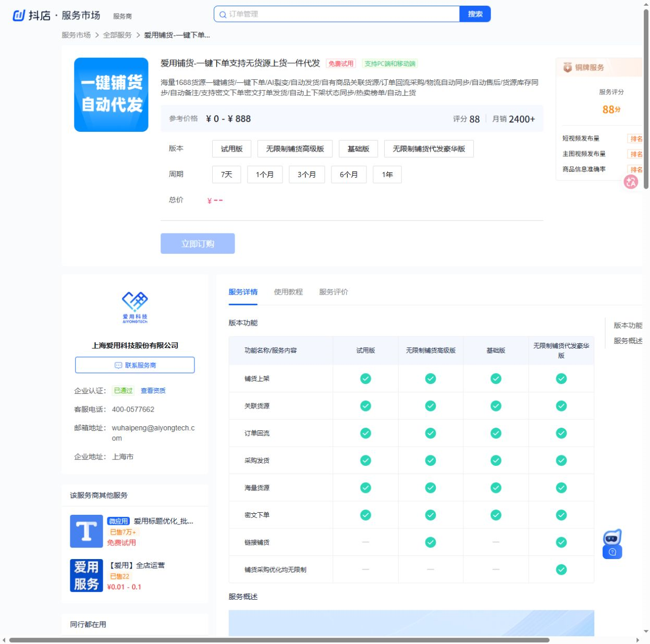Click the left arrow of horizontal scrollbar
The width and height of the screenshot is (650, 644).
coord(4,640)
